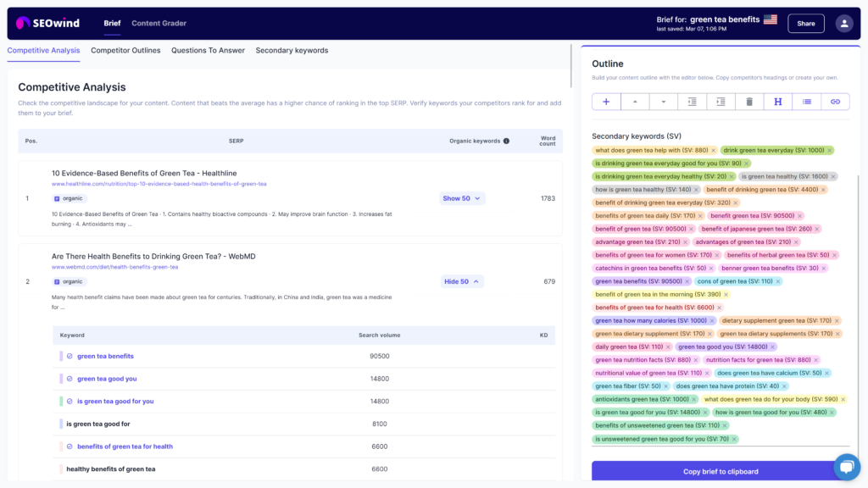The width and height of the screenshot is (868, 488).
Task: Expand keywords with Show 50 for Healthline
Action: point(462,198)
